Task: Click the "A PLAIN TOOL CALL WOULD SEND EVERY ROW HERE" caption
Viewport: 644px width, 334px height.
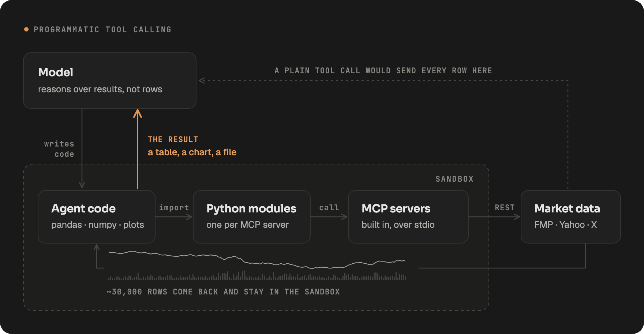Action: 383,71
